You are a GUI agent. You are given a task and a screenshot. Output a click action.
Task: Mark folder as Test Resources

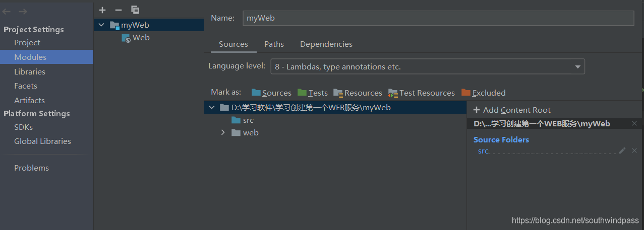point(422,93)
